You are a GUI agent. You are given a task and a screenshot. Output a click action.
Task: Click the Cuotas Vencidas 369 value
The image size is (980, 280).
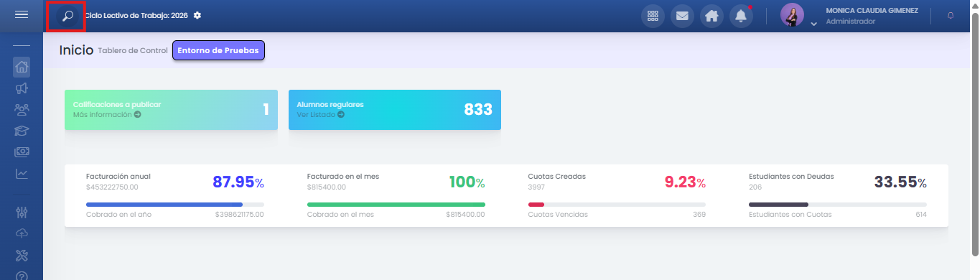pyautogui.click(x=699, y=214)
